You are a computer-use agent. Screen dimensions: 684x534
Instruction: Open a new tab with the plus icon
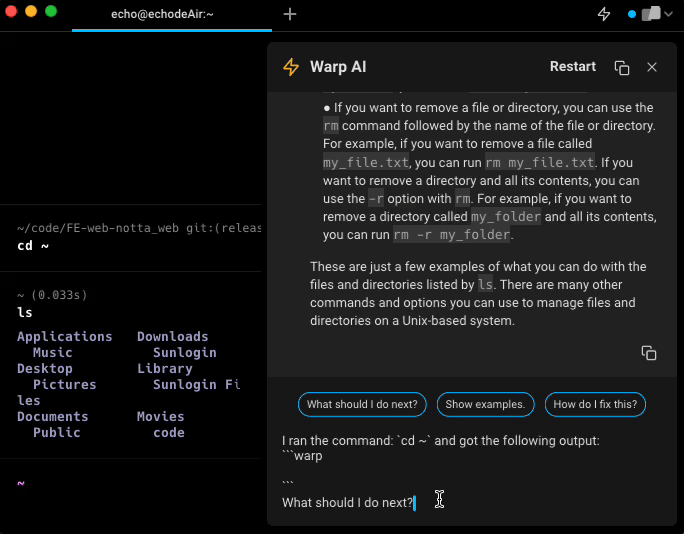290,14
